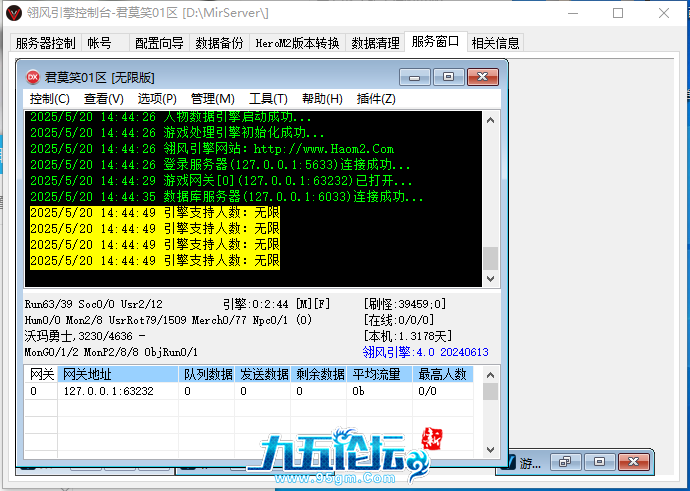Click the [刷怪:39459;0] status text
Image resolution: width=690 pixels, height=491 pixels.
[405, 304]
